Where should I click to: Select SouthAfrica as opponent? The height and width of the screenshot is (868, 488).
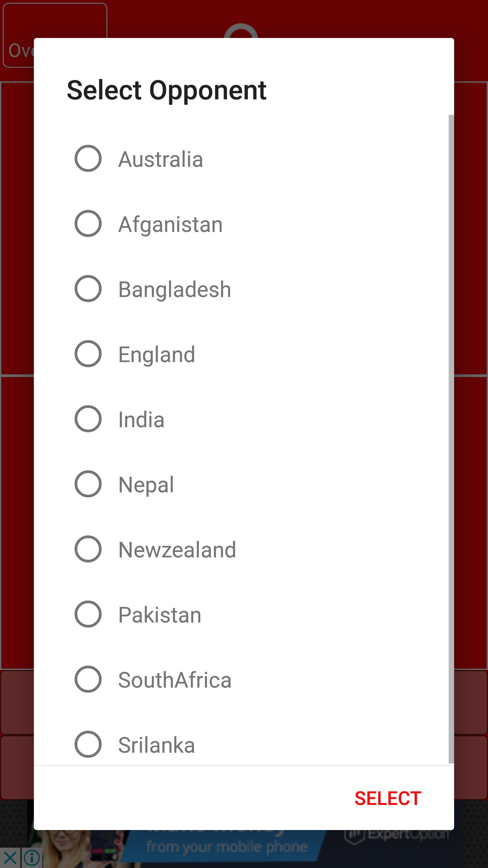click(x=88, y=679)
